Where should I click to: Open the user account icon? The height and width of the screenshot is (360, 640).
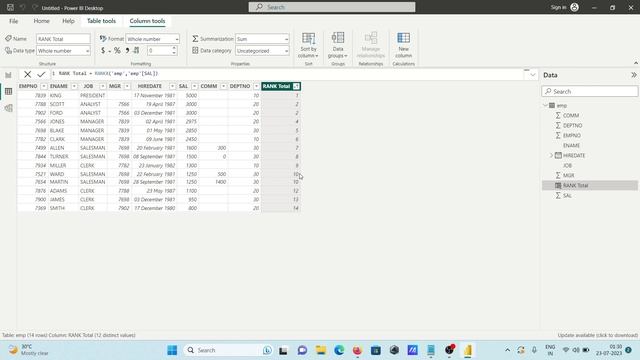574,7
